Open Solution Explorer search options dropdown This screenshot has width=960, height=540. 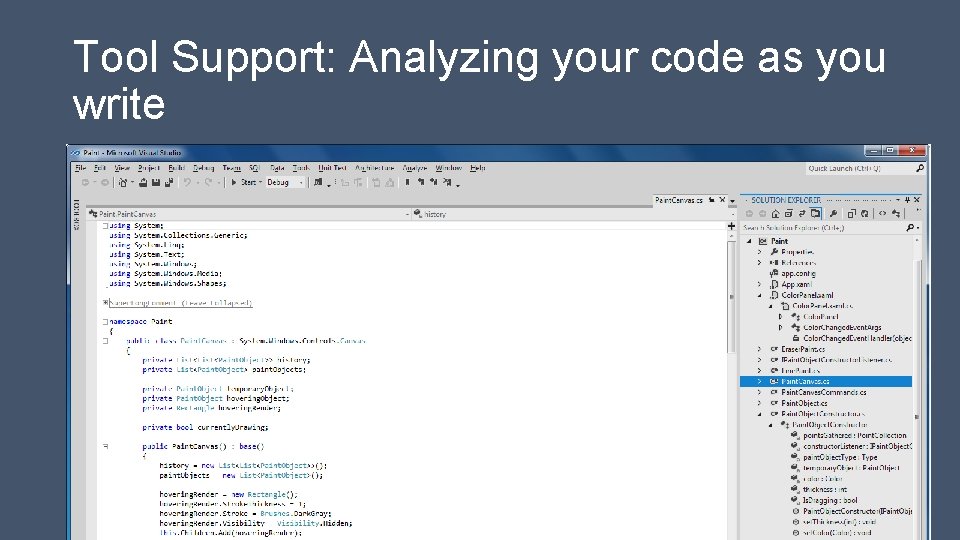click(918, 228)
